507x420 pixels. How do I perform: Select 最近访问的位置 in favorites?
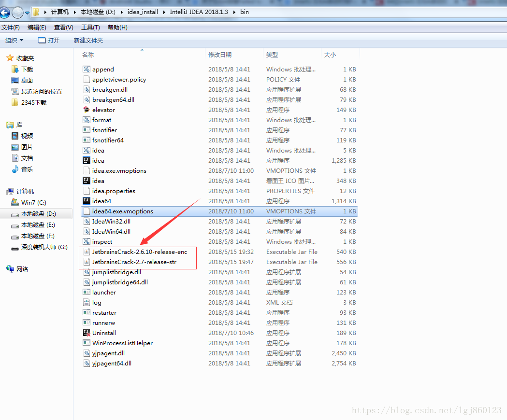[x=42, y=91]
